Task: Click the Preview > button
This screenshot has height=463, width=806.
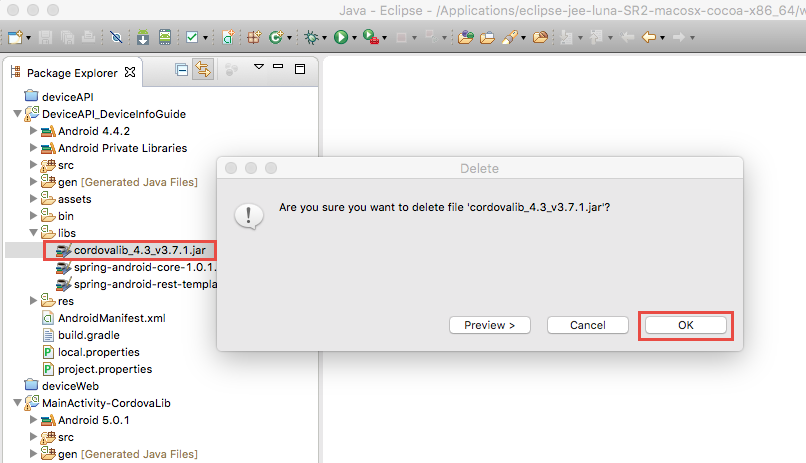Action: (489, 325)
